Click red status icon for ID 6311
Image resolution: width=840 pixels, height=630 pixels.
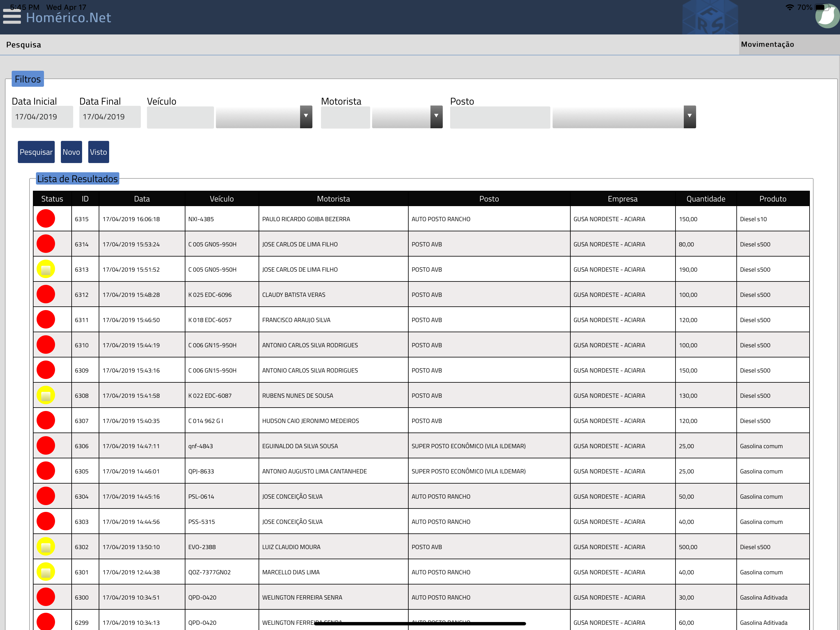(46, 320)
